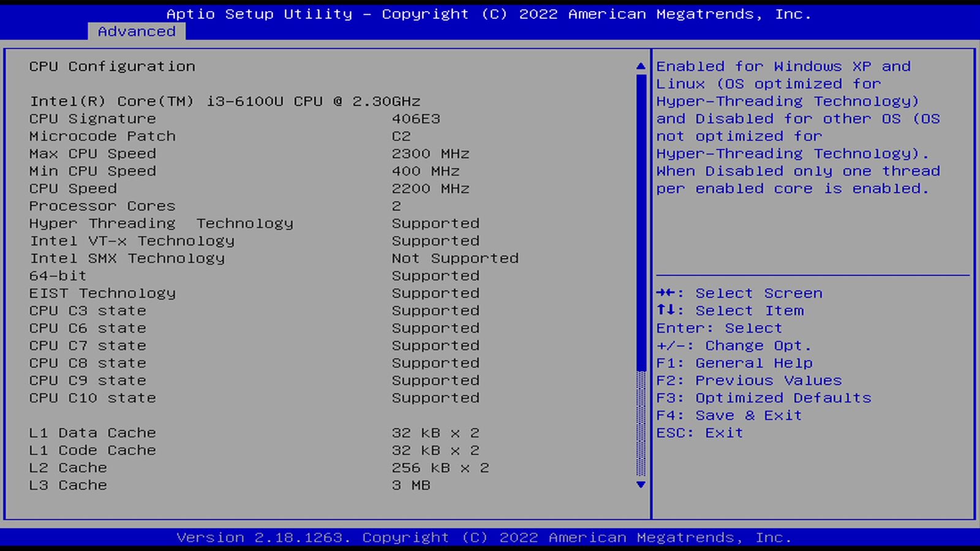Click F4: Save & Exit shortcut

(x=729, y=416)
